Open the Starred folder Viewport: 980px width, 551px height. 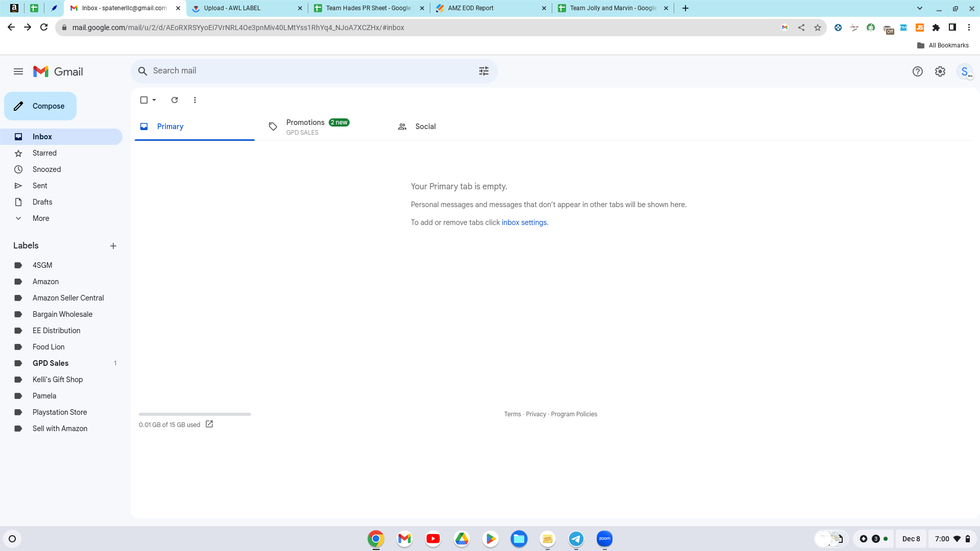point(61,153)
